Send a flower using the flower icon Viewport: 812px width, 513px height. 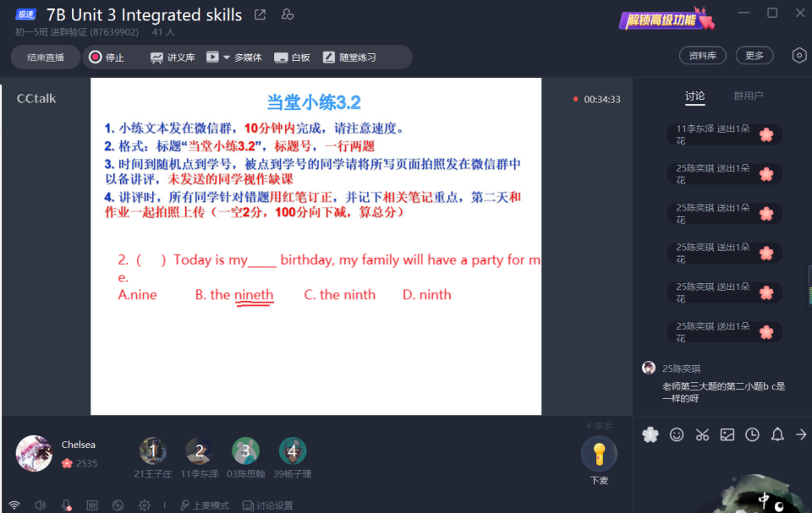(650, 435)
